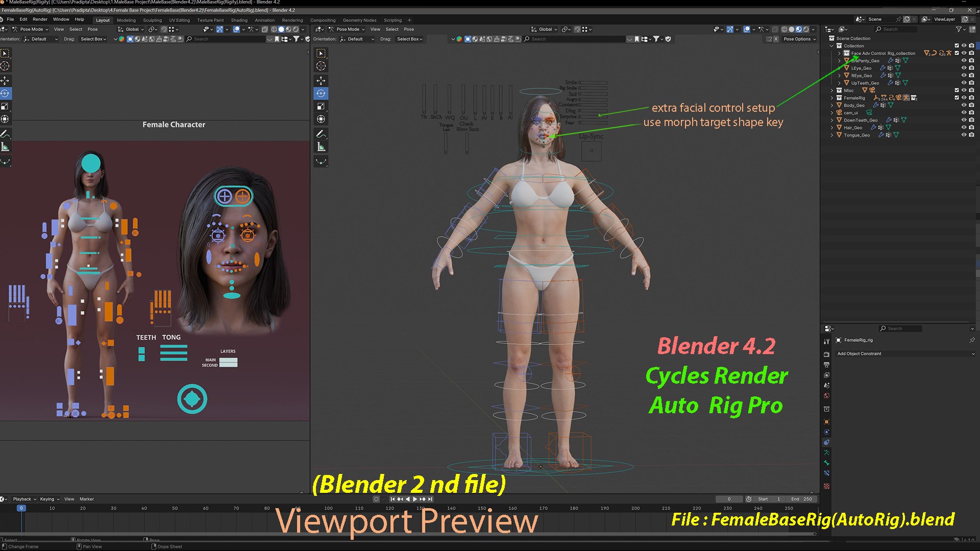
Task: Pin the FemaleRig_rig properties context
Action: tap(972, 340)
